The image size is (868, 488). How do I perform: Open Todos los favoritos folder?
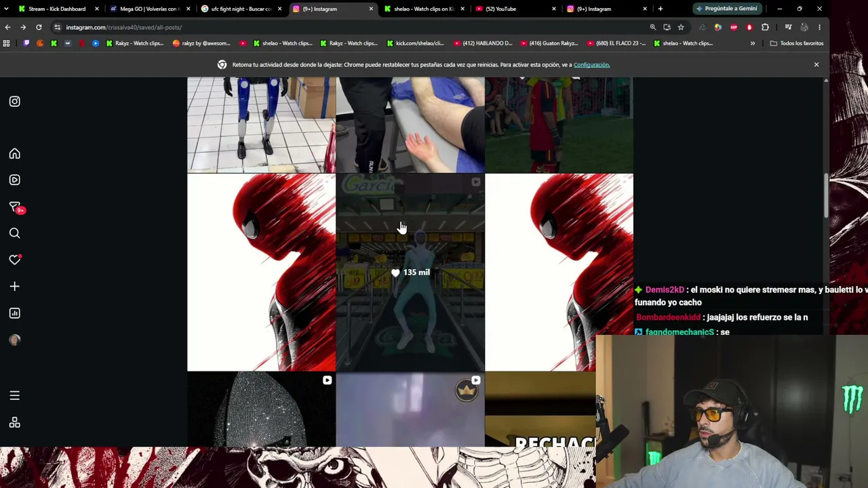pos(797,43)
